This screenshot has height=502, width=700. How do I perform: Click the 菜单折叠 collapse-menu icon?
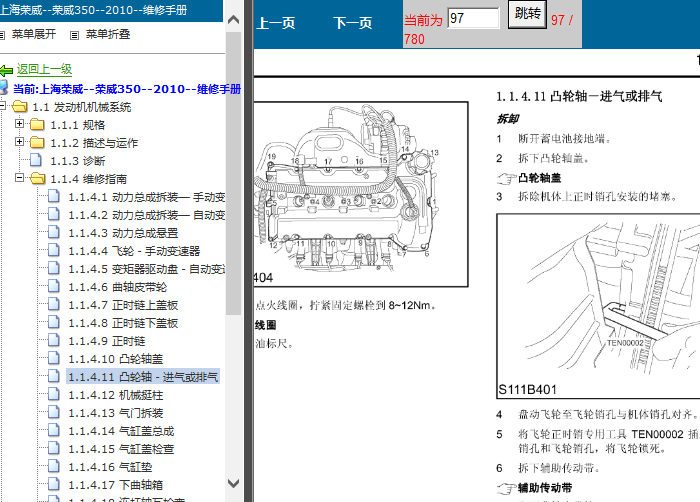(75, 35)
